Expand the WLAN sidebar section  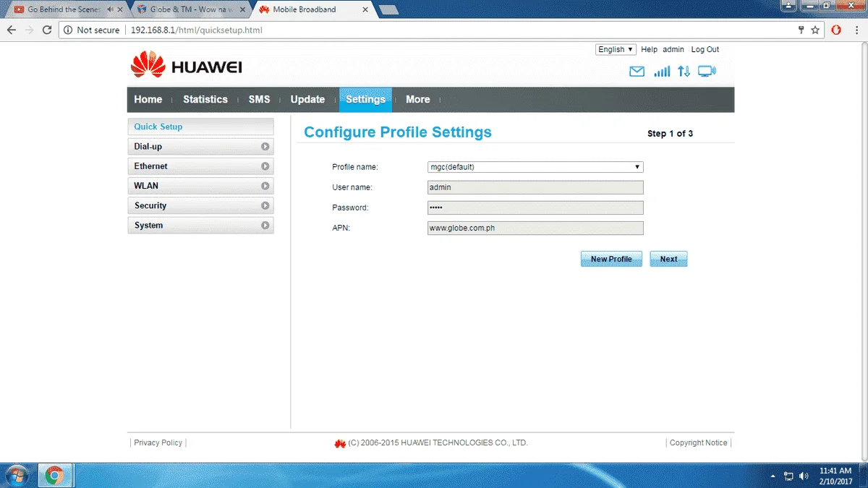tap(200, 186)
